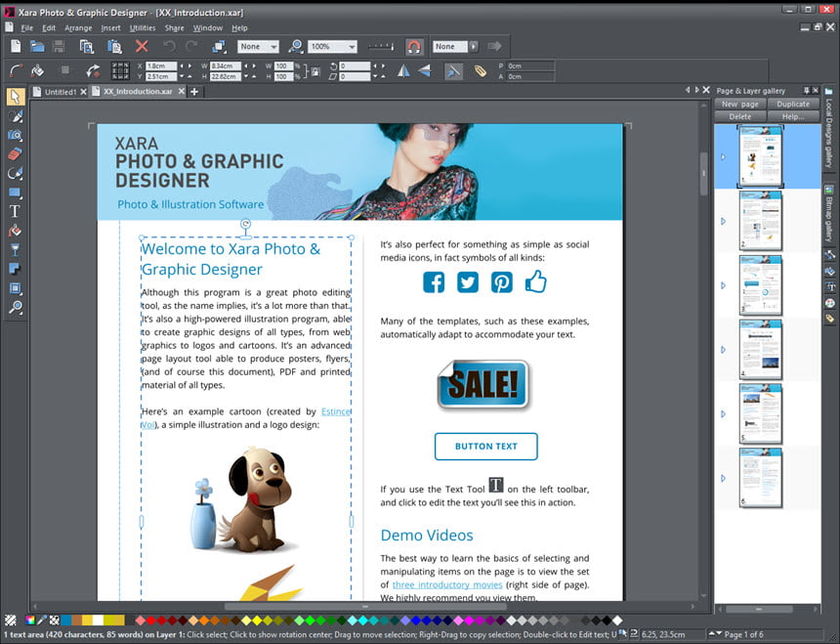Expand layers of page 4 thumbnail
The image size is (840, 644).
pyautogui.click(x=723, y=350)
